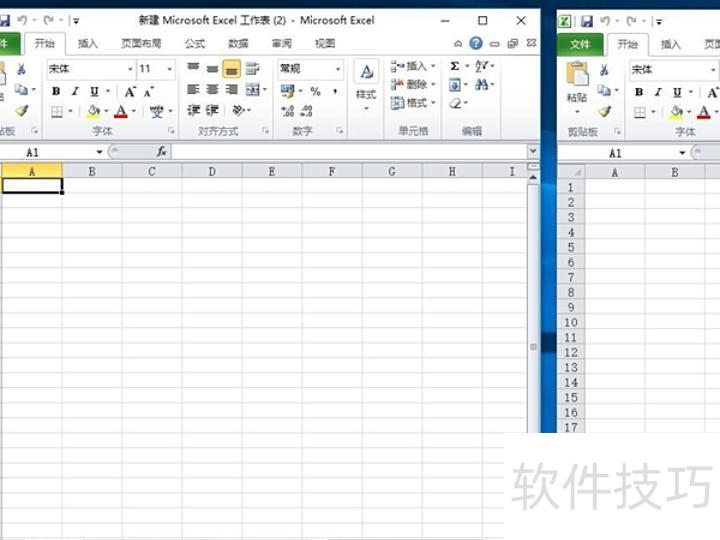Viewport: 720px width, 540px height.
Task: Click Format Painter in right Excel window
Action: (x=604, y=112)
